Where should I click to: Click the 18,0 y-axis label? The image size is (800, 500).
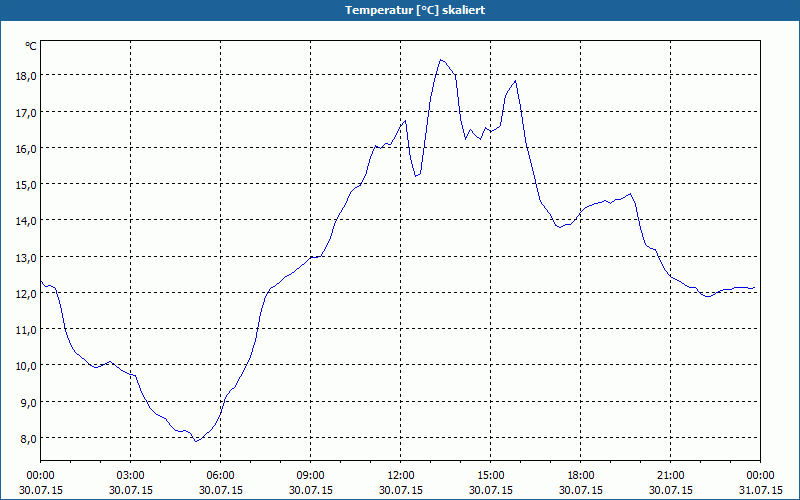[27, 76]
